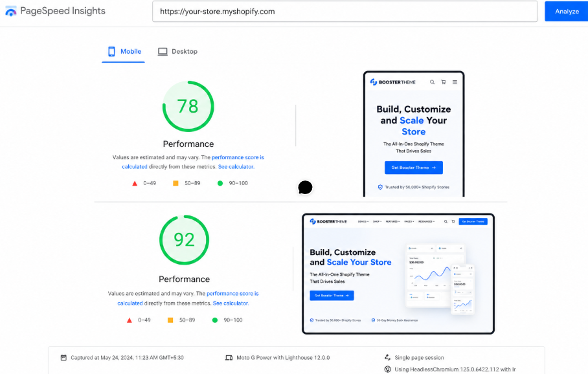Click the orange square 50–89 legend icon under score 92
The height and width of the screenshot is (374, 588).
click(170, 320)
